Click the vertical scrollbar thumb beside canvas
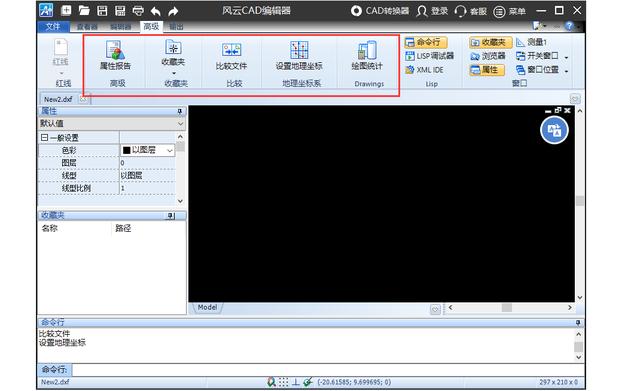This screenshot has height=391, width=640. point(580,201)
